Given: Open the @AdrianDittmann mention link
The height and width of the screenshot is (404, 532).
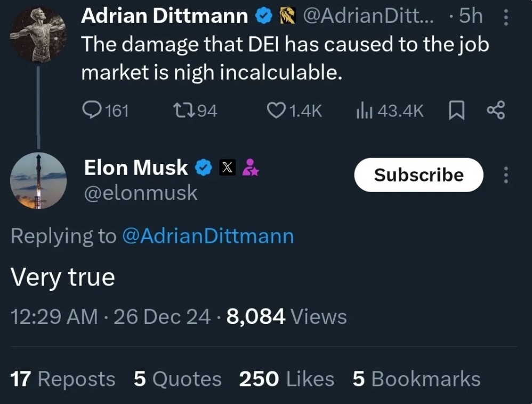Looking at the screenshot, I should (x=208, y=236).
